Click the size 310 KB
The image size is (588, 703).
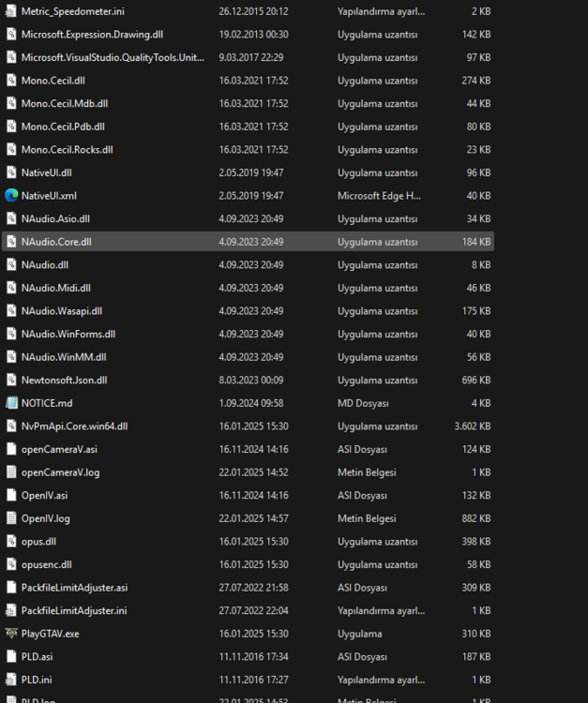coord(476,634)
